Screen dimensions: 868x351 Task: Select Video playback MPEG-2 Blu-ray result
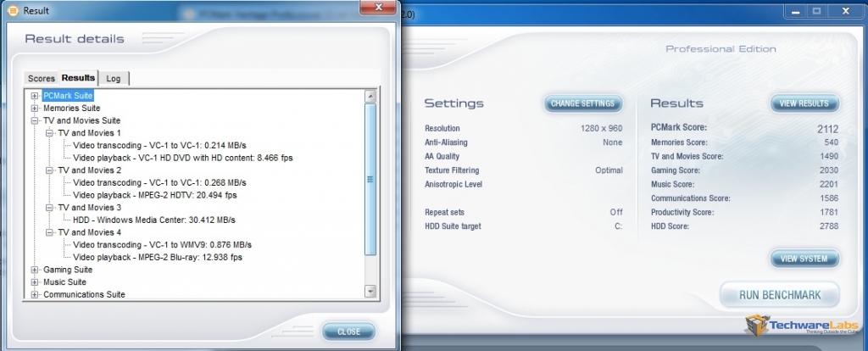[158, 257]
